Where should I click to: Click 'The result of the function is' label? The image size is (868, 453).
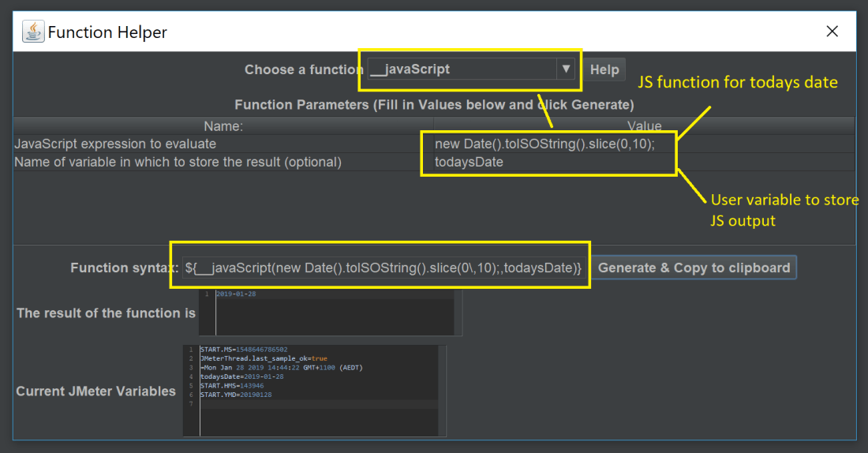coord(106,313)
